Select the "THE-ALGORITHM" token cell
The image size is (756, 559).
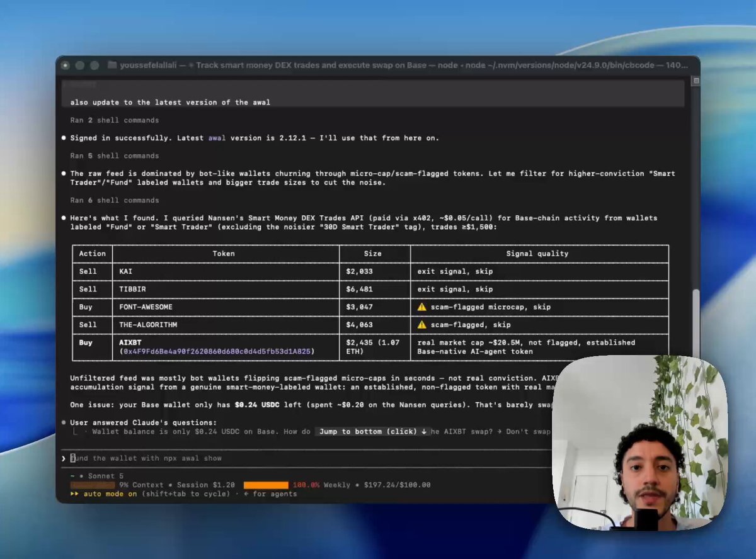(x=226, y=325)
